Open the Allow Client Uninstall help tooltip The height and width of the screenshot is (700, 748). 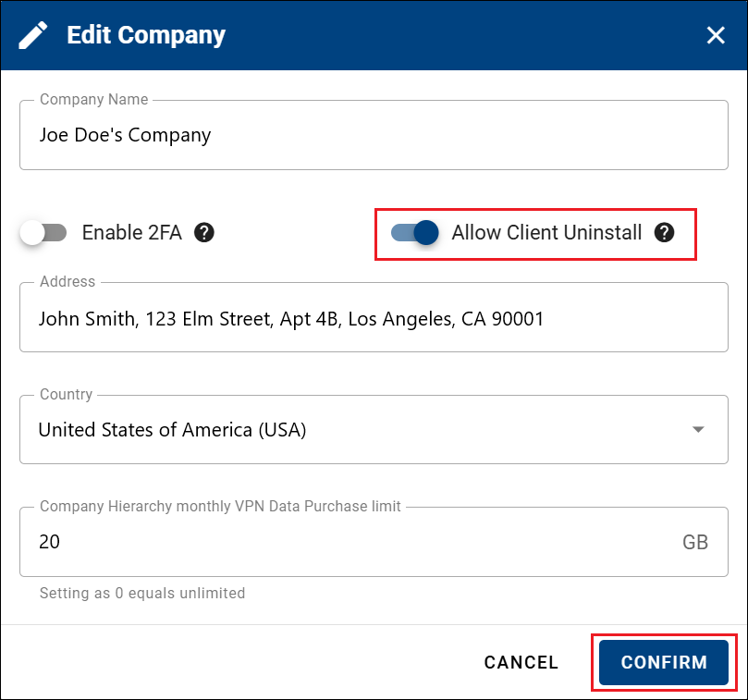click(x=664, y=233)
